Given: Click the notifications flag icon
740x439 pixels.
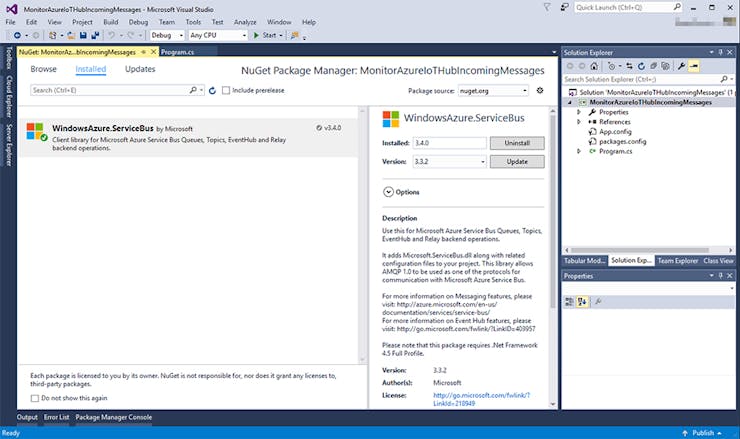Looking at the screenshot, I should [x=547, y=8].
